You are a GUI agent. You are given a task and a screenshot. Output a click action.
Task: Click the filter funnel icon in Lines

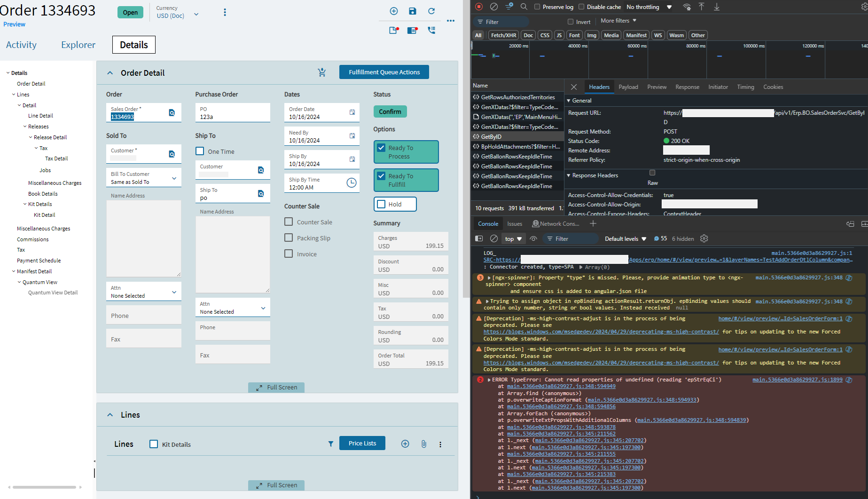[331, 444]
